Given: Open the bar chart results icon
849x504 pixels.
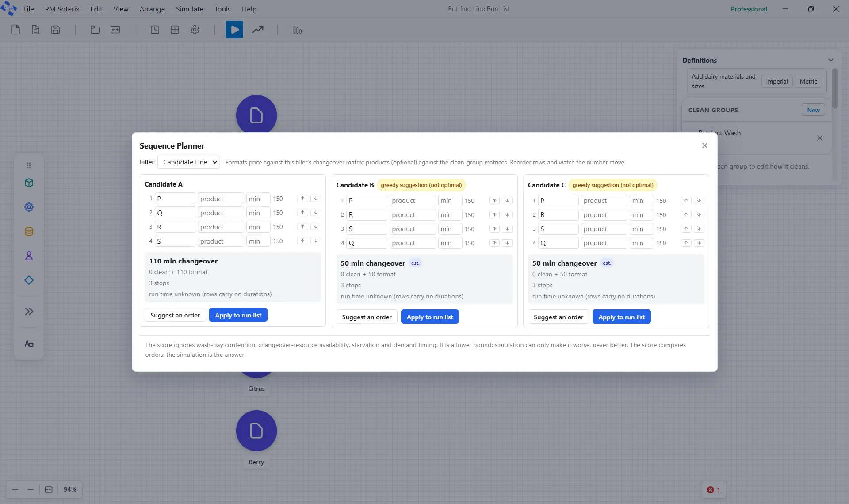Looking at the screenshot, I should [297, 30].
